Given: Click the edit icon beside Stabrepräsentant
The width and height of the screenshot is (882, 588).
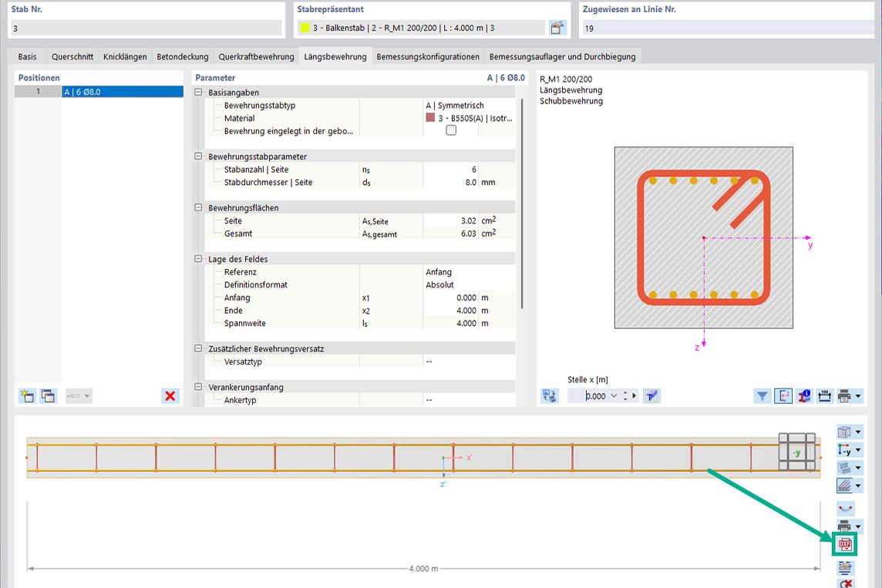Looking at the screenshot, I should [x=557, y=28].
